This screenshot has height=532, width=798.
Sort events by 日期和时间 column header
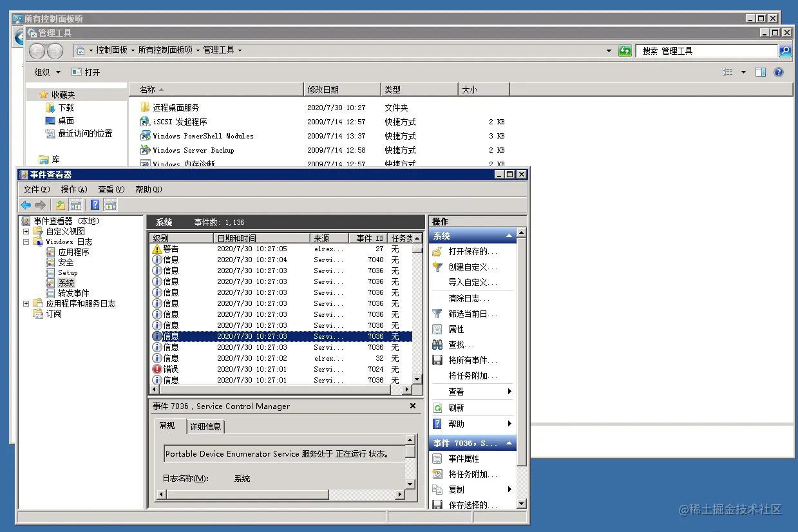coord(261,238)
